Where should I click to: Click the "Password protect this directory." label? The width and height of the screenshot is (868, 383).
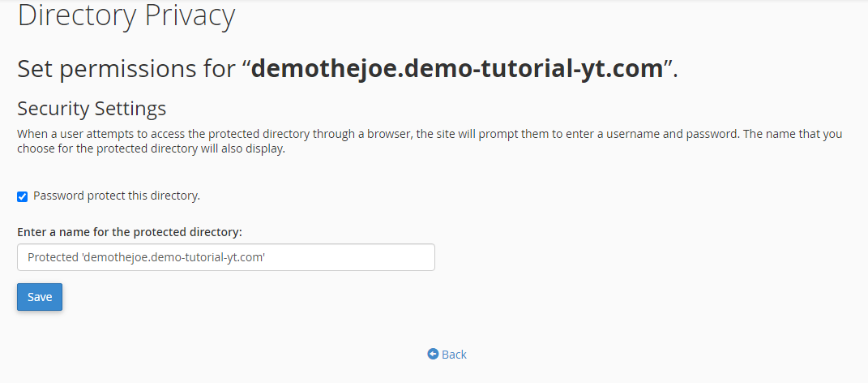click(116, 196)
